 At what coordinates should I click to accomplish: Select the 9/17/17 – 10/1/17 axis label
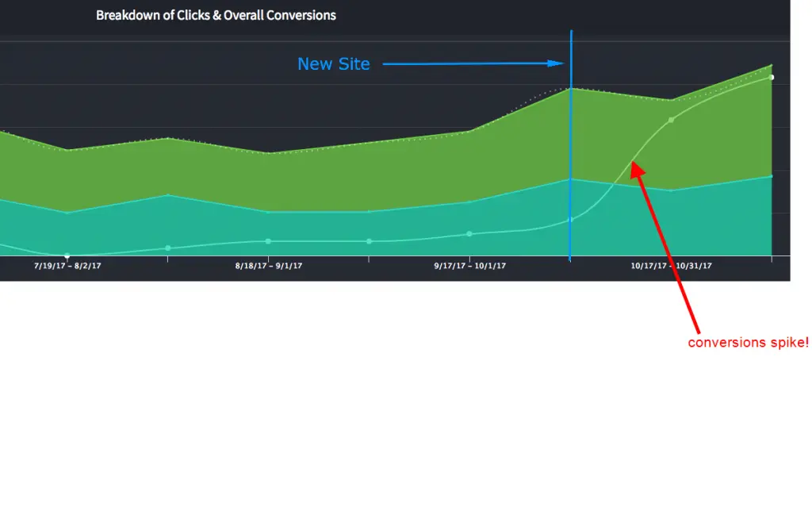(x=469, y=266)
